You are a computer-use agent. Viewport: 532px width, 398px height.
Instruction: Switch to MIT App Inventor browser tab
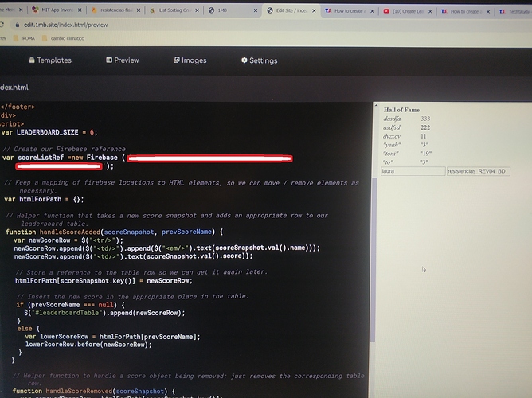tap(57, 10)
